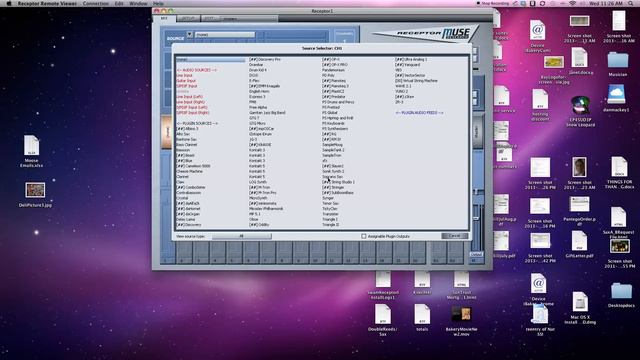Choose Contrabassoon plugin source

click(188, 193)
